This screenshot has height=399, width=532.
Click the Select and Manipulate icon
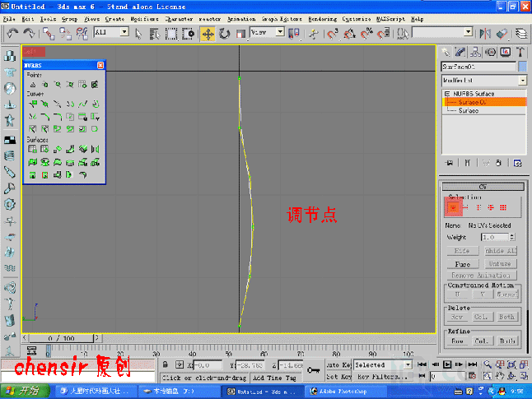tap(314, 34)
